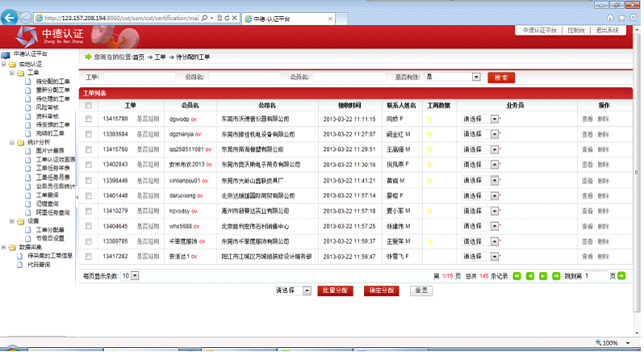Tick checkbox for order 13415789
The image size is (644, 352).
[89, 119]
